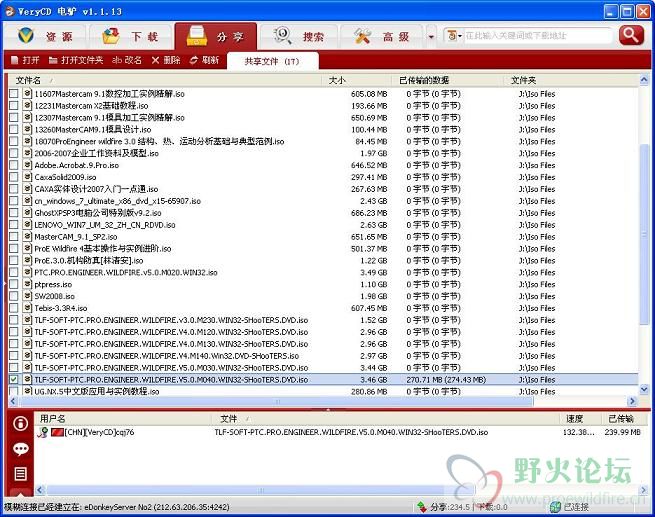Click the 改名 (Rename) button
655x517 pixels.
tap(127, 61)
